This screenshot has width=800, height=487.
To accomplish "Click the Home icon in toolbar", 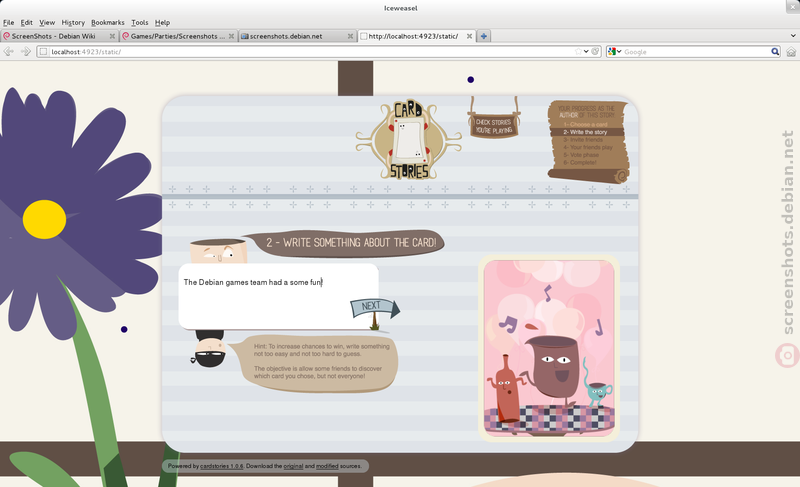I will pyautogui.click(x=791, y=52).
